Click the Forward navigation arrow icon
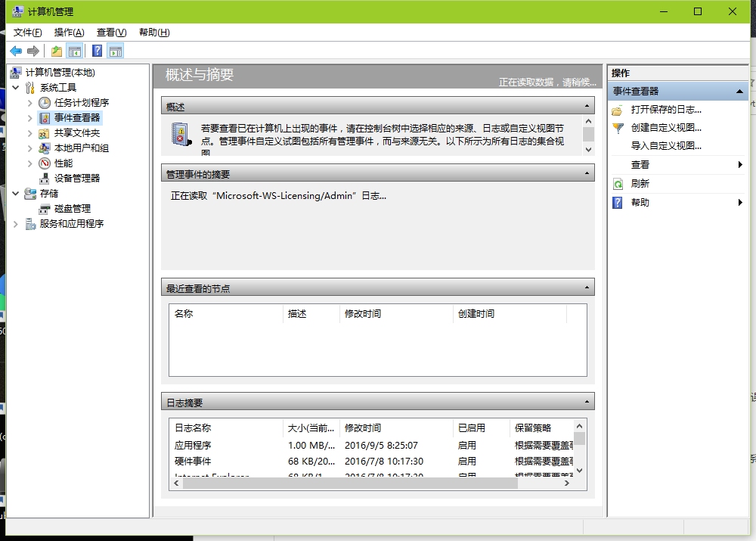 pyautogui.click(x=33, y=51)
